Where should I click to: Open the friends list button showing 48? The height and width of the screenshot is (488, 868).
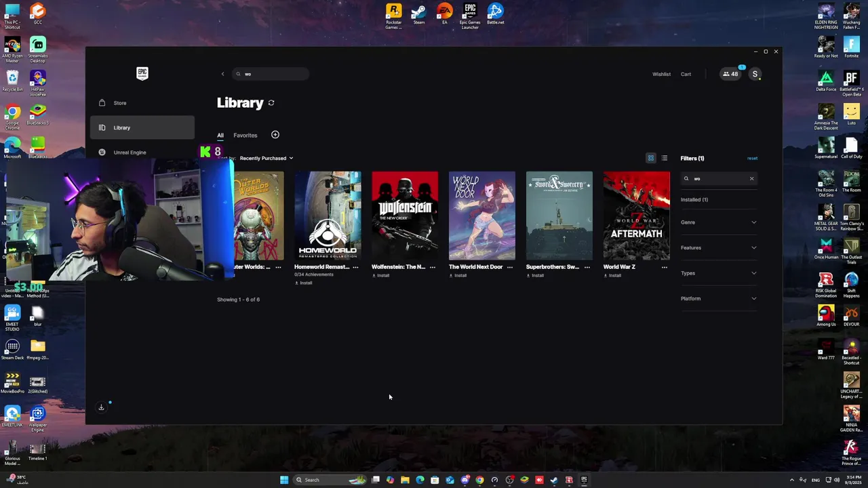pyautogui.click(x=730, y=74)
